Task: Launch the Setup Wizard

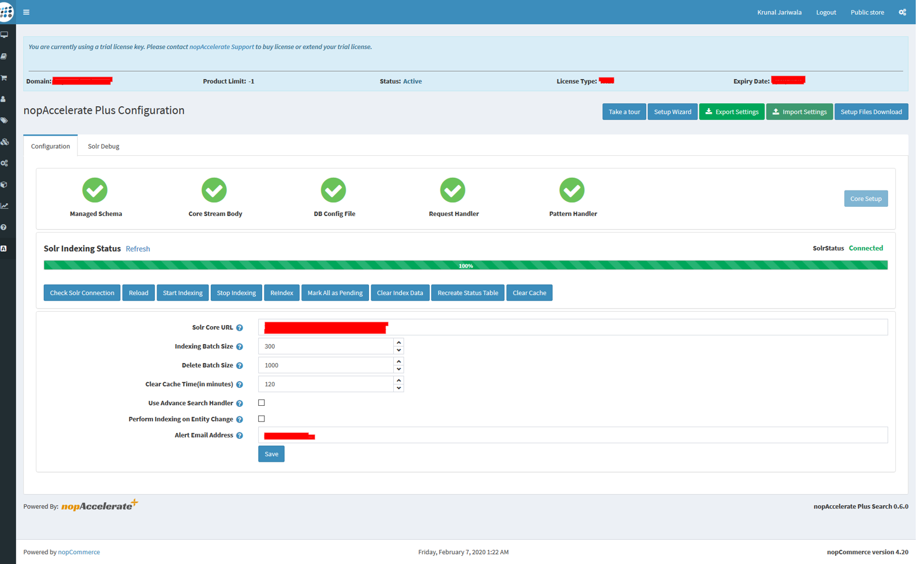Action: [672, 112]
